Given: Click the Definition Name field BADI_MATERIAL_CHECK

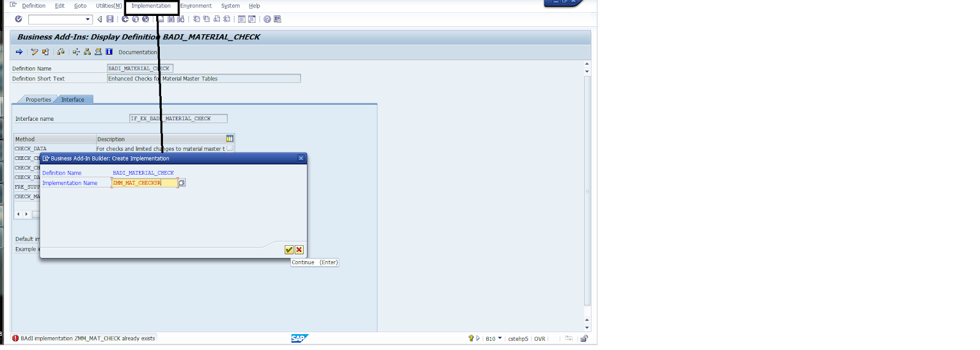Looking at the screenshot, I should pyautogui.click(x=140, y=68).
